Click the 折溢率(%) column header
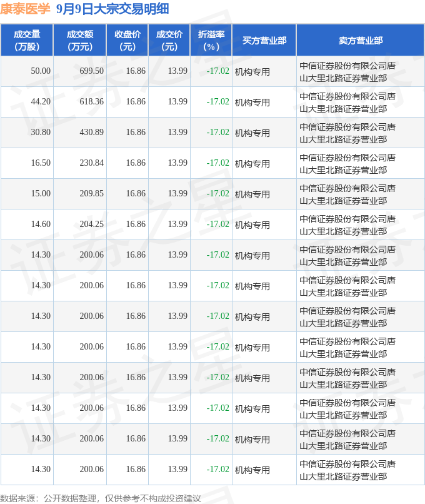The width and height of the screenshot is (425, 504). (211, 41)
